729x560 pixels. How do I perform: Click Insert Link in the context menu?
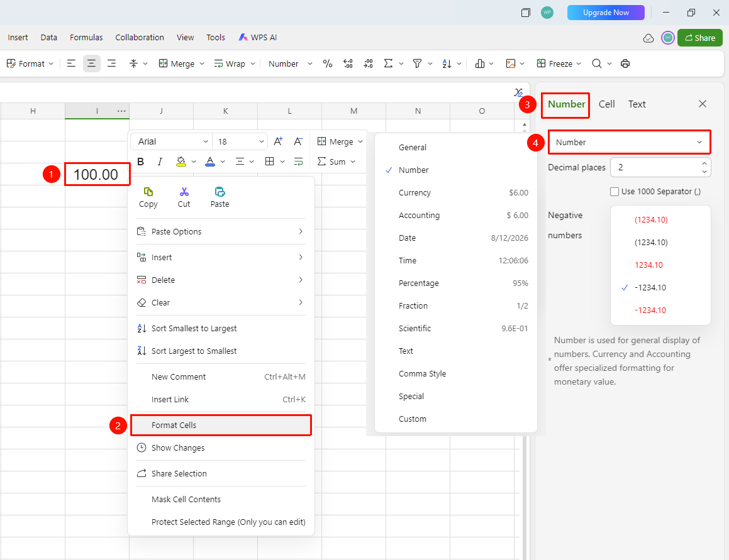point(221,400)
